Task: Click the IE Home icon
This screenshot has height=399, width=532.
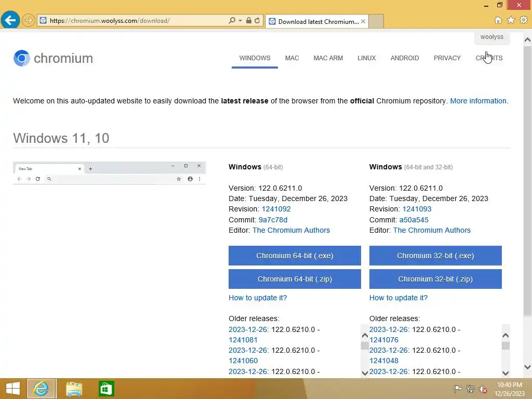Action: point(498,20)
